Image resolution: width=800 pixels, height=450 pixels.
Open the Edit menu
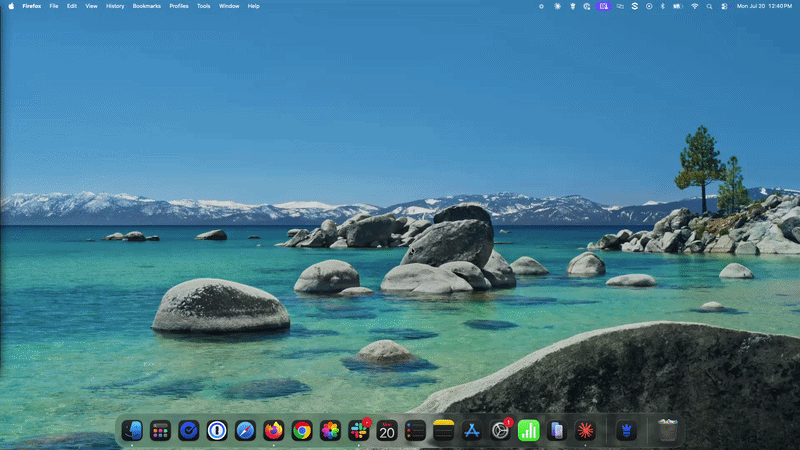72,6
